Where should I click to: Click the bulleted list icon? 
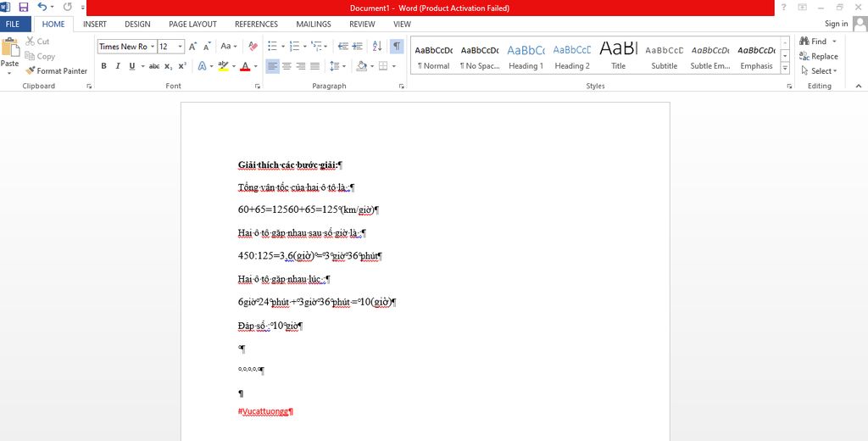coord(272,47)
